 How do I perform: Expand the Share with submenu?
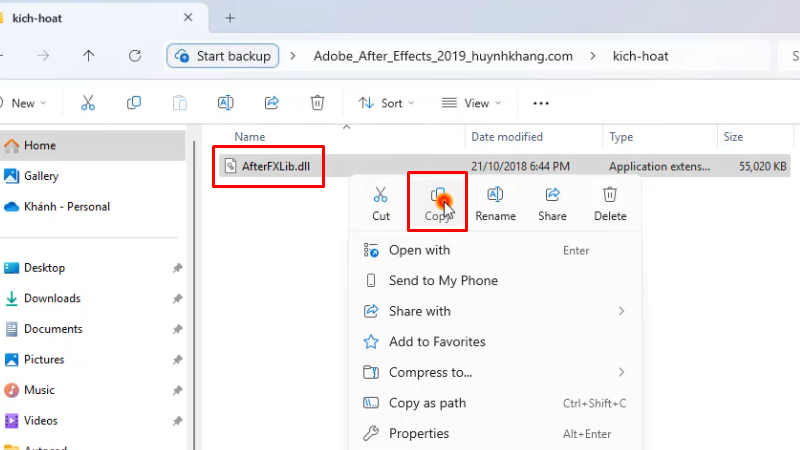(x=621, y=311)
